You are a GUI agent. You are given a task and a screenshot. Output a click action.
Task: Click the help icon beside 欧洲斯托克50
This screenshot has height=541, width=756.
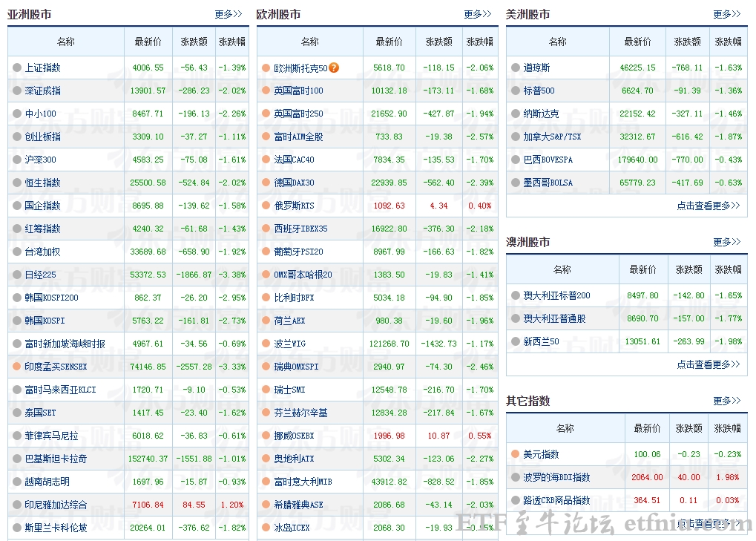(336, 67)
